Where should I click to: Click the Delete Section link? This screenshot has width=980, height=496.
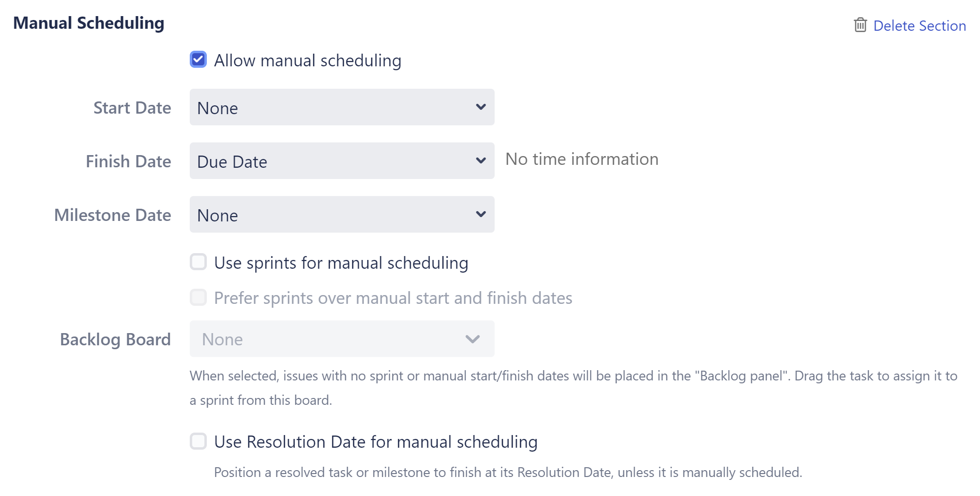[x=920, y=25]
